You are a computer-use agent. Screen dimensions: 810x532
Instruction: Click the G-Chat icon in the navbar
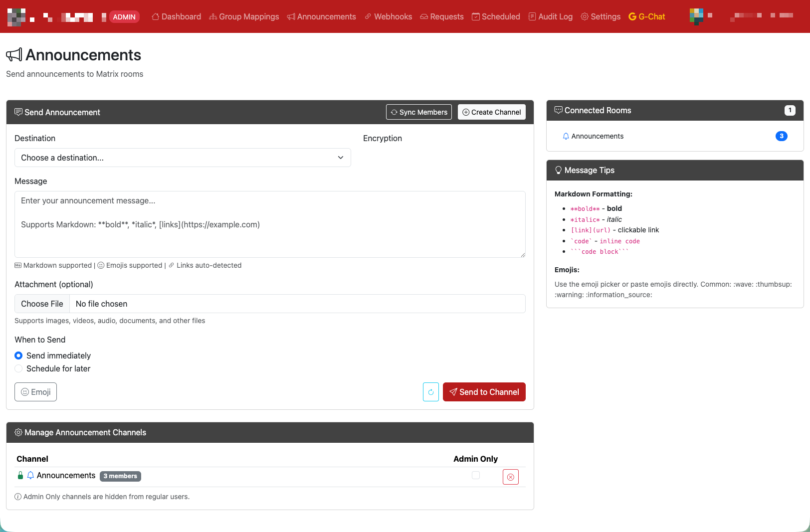pyautogui.click(x=632, y=16)
